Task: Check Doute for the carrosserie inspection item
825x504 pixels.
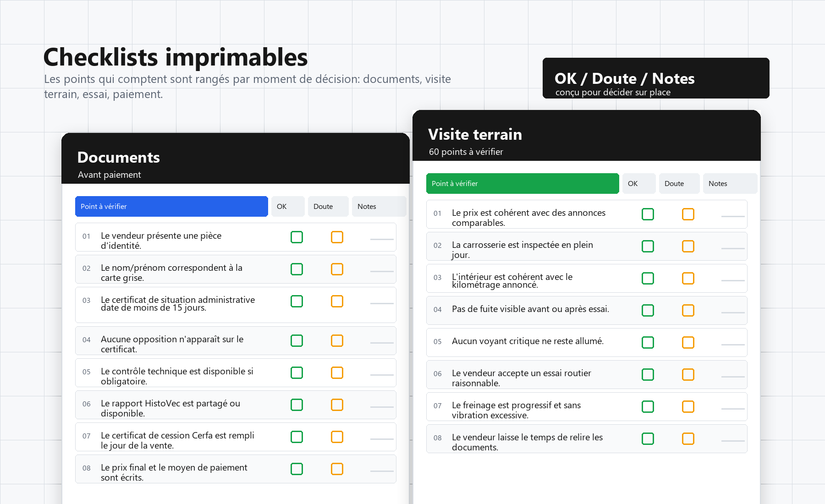Action: coord(688,246)
